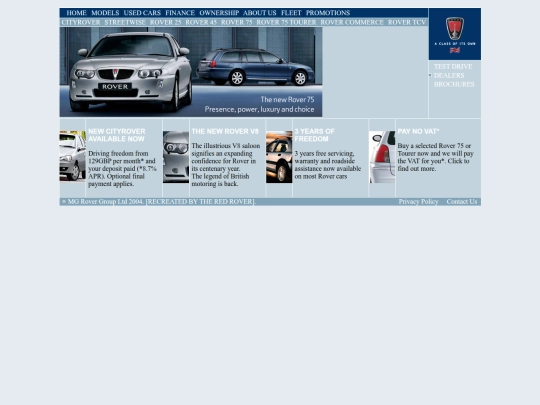
Task: Request BROCHURES from the side menu
Action: (454, 84)
